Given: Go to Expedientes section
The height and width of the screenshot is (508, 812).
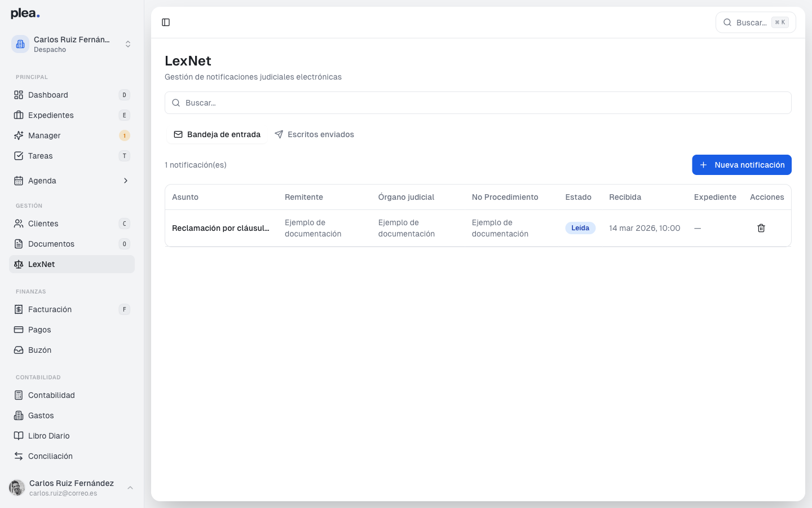Looking at the screenshot, I should 72,115.
